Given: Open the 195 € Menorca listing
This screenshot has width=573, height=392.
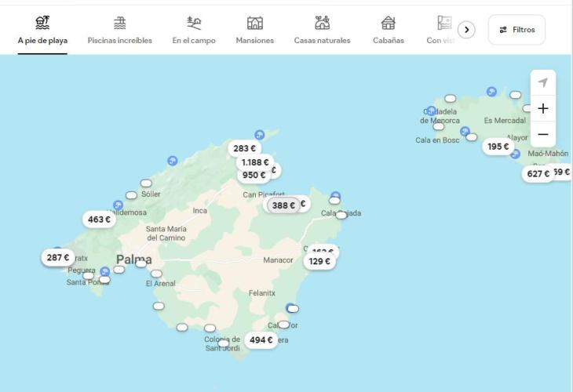Looking at the screenshot, I should 498,147.
